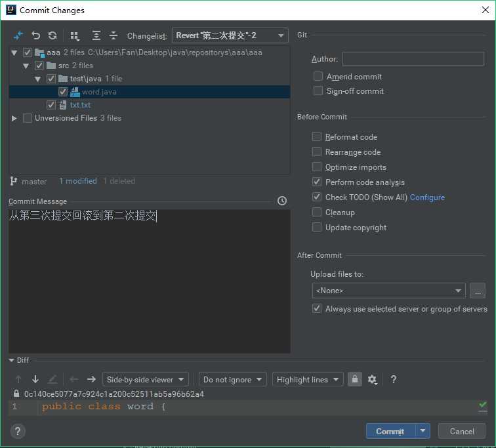The width and height of the screenshot is (496, 448).
Task: Enable Sign-off commit
Action: click(x=318, y=91)
